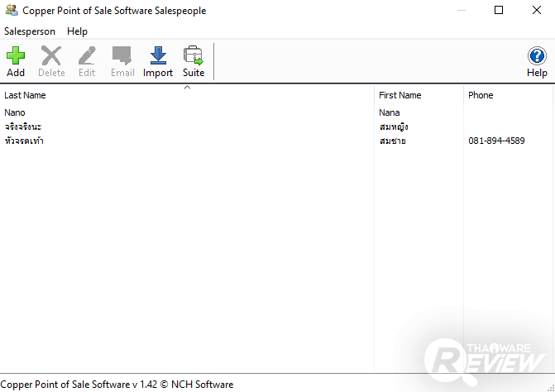The width and height of the screenshot is (555, 392).
Task: Click first name สมชาย cell
Action: (x=393, y=141)
